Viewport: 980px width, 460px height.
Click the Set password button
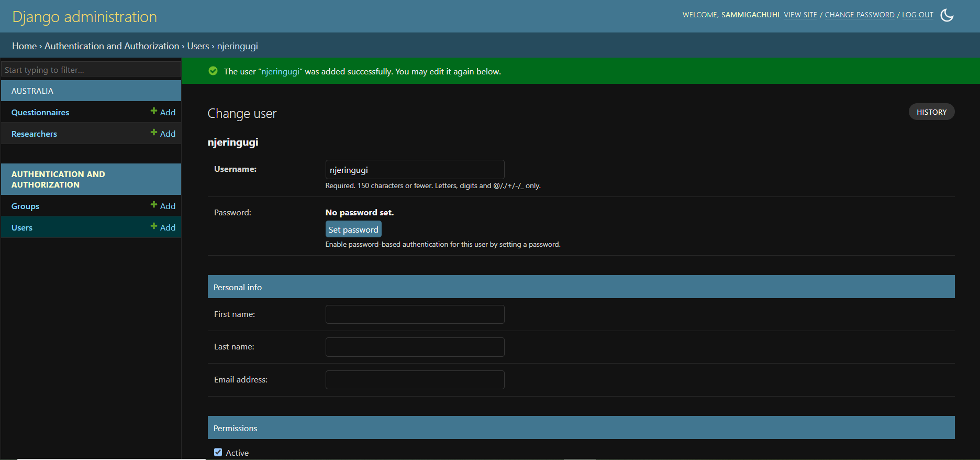click(353, 229)
